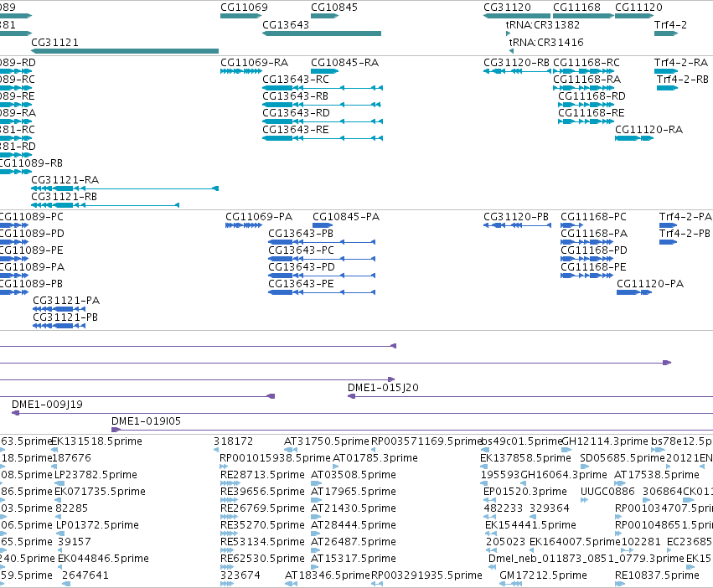713x588 pixels.
Task: Select protein CG11168-PE
Action: 586,276
